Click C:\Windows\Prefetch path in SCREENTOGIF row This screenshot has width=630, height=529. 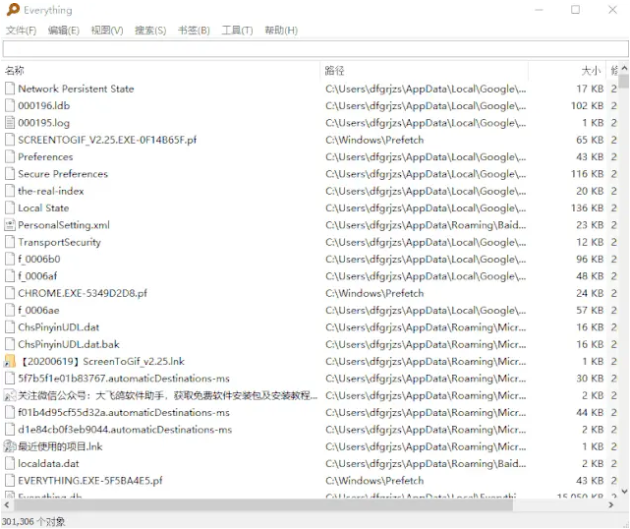(374, 140)
